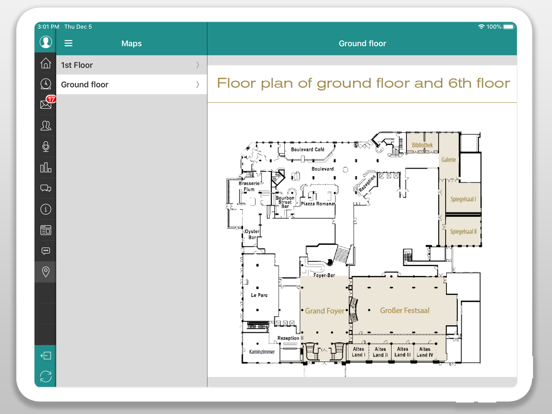Open the newspaper news icon
The width and height of the screenshot is (552, 414).
pos(45,230)
